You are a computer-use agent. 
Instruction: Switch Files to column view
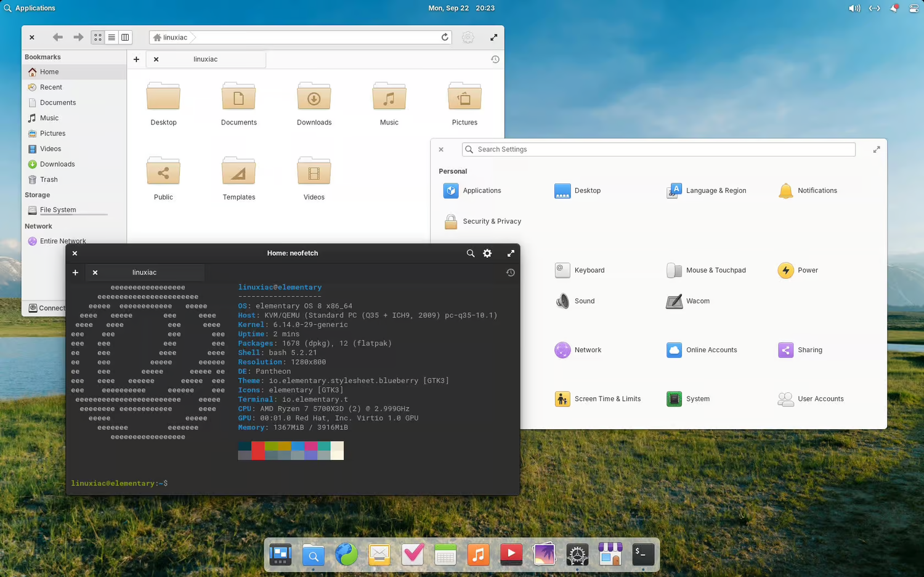click(125, 38)
